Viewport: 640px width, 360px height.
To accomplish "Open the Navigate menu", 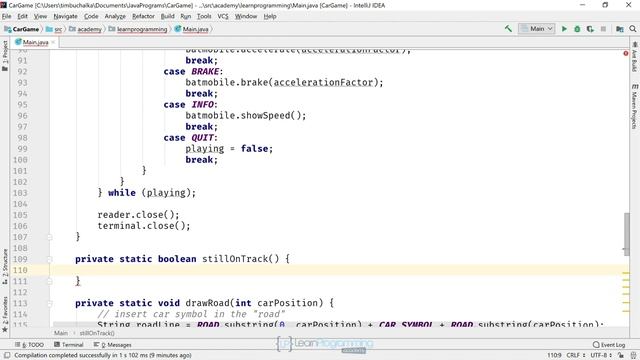I will (65, 16).
